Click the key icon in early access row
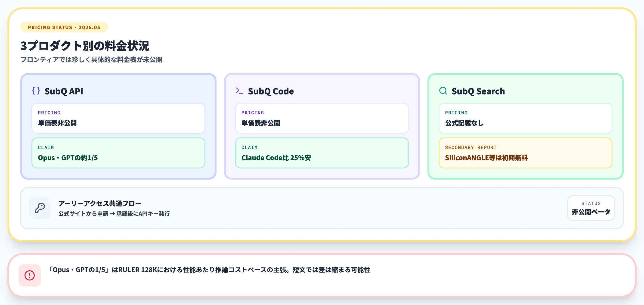The image size is (644, 305). point(40,208)
